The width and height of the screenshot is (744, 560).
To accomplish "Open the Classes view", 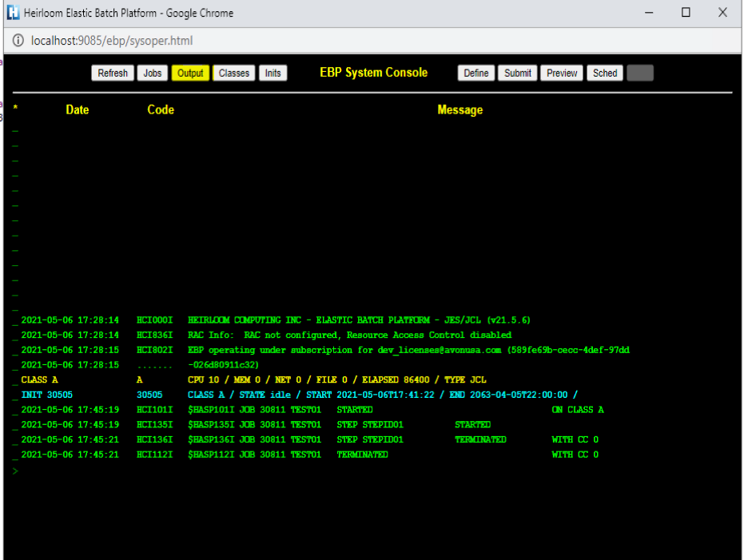I will pos(234,73).
